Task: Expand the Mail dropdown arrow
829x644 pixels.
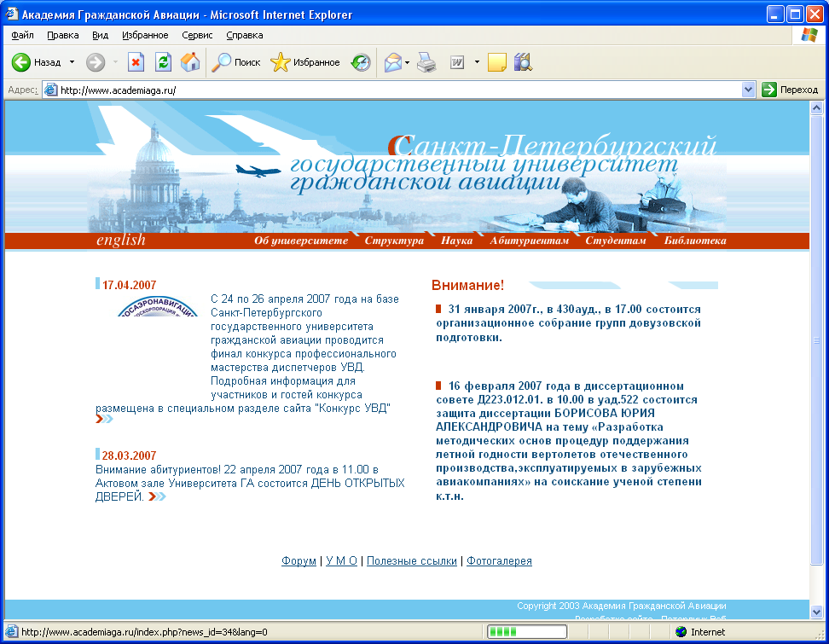Action: point(407,62)
